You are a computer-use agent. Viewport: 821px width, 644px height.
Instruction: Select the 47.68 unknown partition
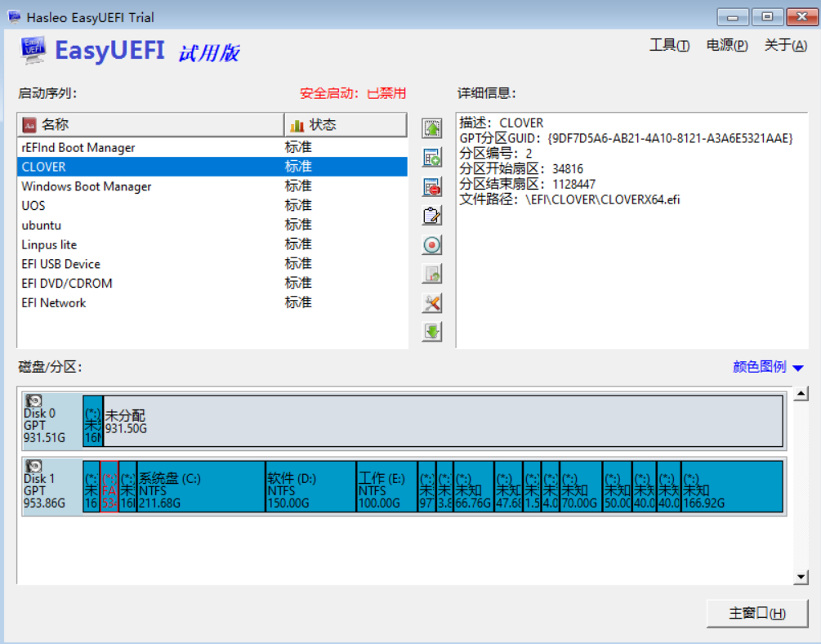pos(508,487)
